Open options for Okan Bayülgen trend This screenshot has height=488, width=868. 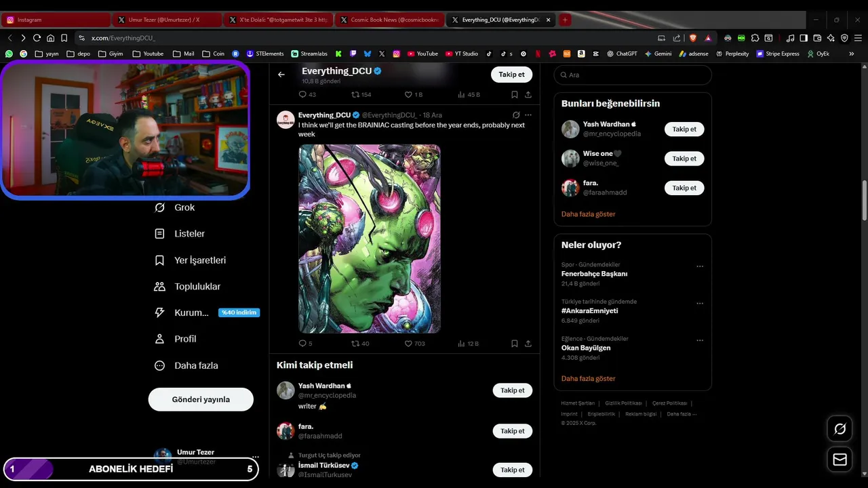(700, 340)
